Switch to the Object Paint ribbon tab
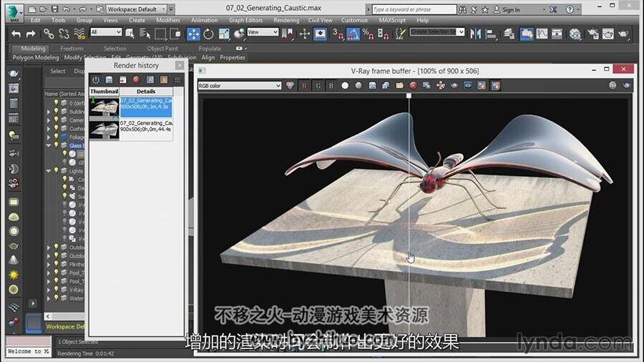The height and width of the screenshot is (362, 644). (162, 49)
